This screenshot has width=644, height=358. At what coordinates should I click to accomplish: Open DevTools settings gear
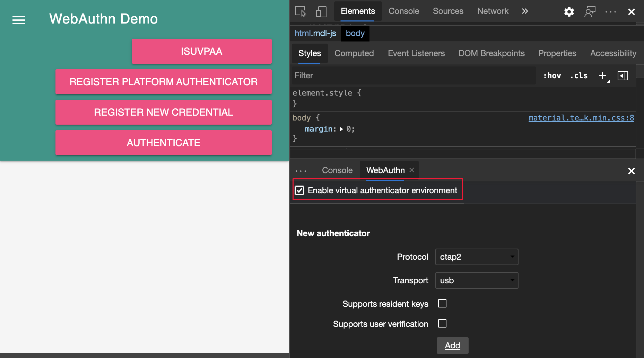(569, 11)
